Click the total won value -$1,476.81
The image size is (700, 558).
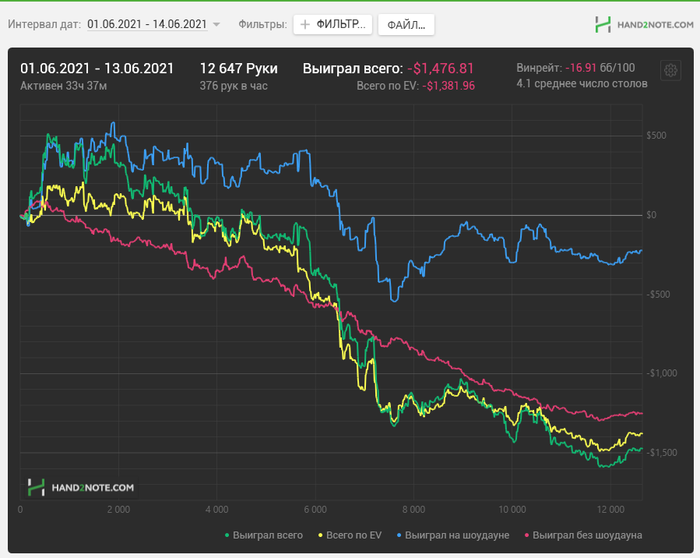pos(441,68)
